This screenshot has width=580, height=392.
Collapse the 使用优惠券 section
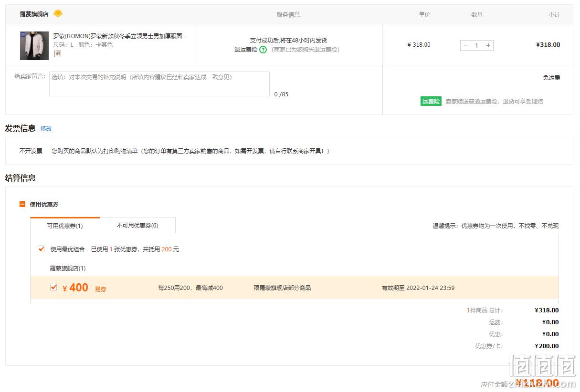pos(22,204)
